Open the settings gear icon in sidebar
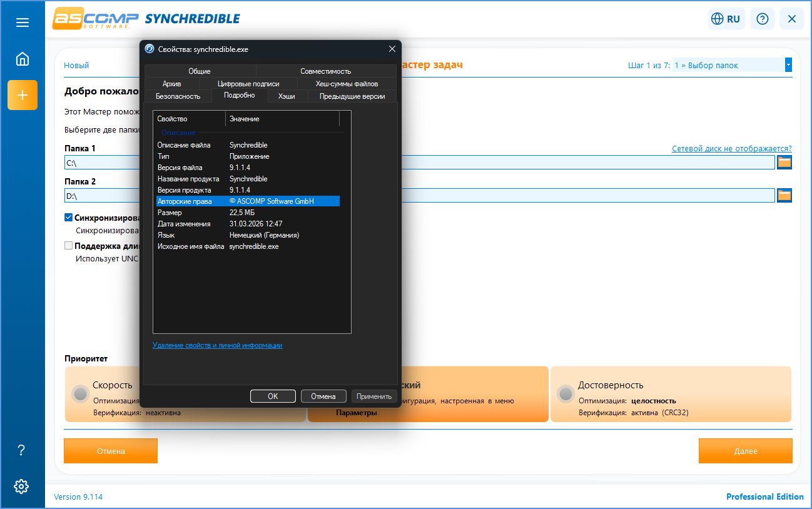The width and height of the screenshot is (812, 509). pyautogui.click(x=21, y=486)
